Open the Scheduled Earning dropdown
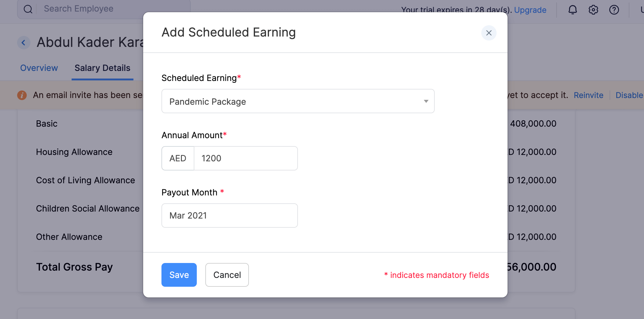This screenshot has height=319, width=644. point(426,101)
